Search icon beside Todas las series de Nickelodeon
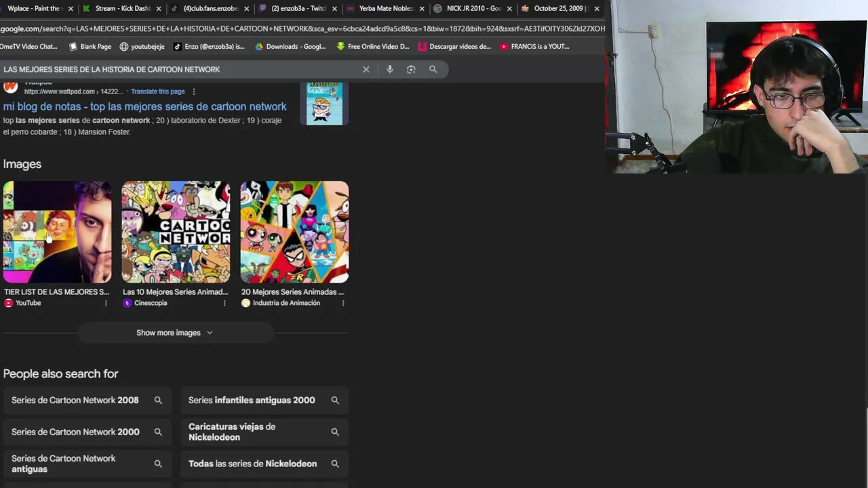The image size is (868, 488). tap(335, 464)
